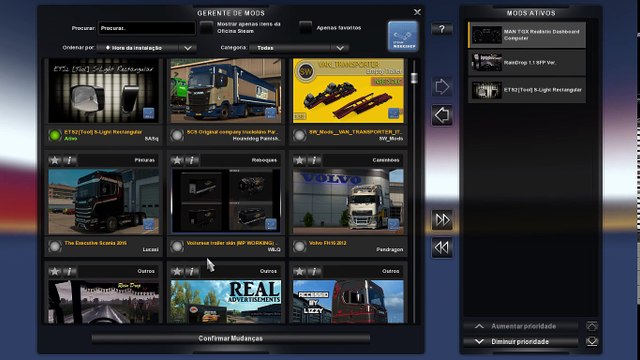Select the Rain Drop interior thumbnail
Image resolution: width=640 pixels, height=360 pixels.
pos(104,302)
